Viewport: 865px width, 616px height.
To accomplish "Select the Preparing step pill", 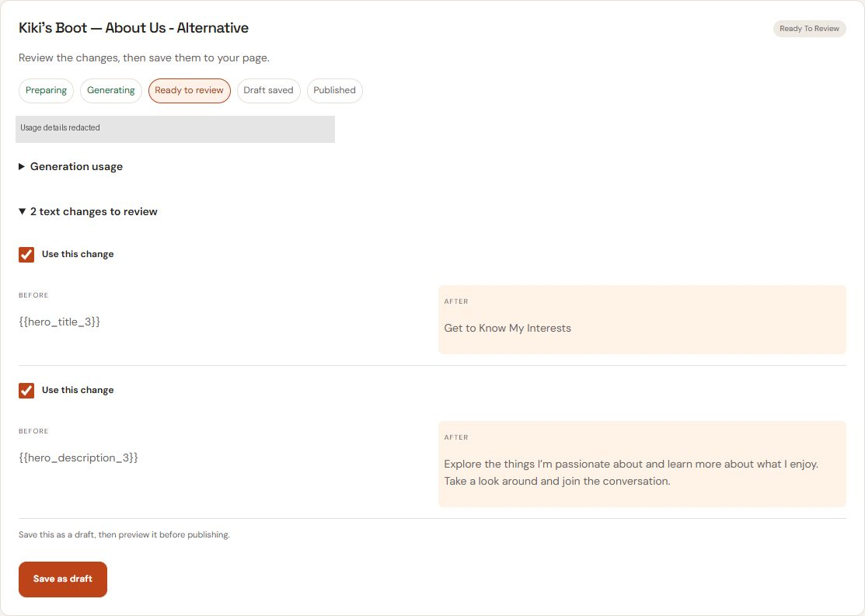I will [x=46, y=90].
